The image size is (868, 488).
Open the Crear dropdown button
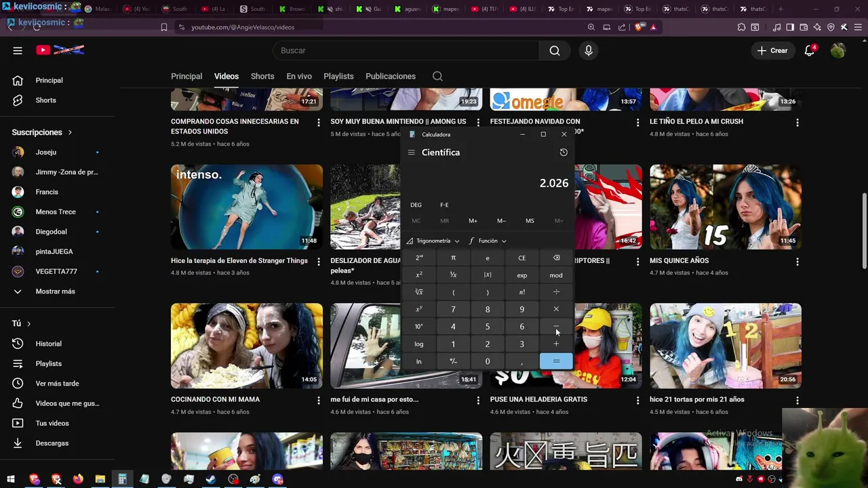[772, 51]
